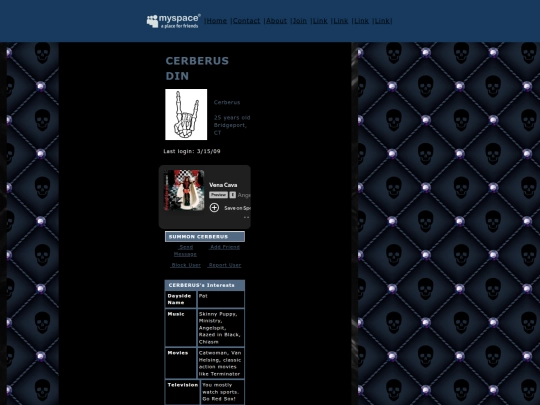Click the 'Skinny Puppy, Ministry' music cell
540x405 pixels.
click(x=221, y=328)
